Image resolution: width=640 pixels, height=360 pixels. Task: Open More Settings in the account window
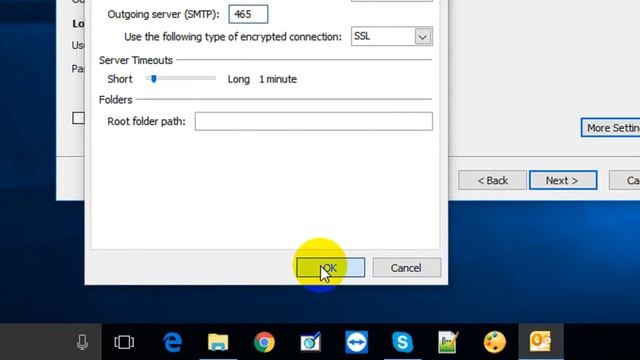coord(611,128)
